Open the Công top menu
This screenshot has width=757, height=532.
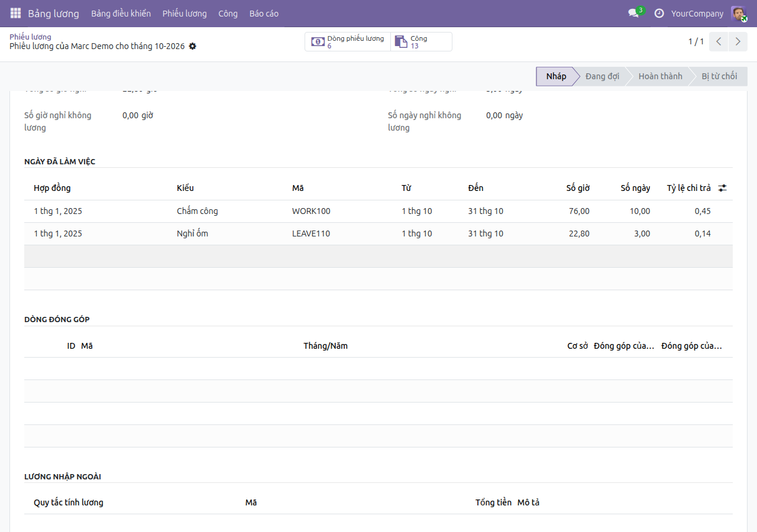(x=228, y=13)
